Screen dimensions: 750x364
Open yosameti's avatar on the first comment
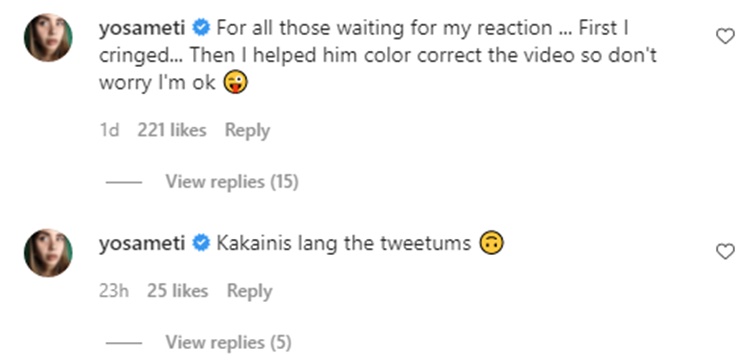[48, 37]
